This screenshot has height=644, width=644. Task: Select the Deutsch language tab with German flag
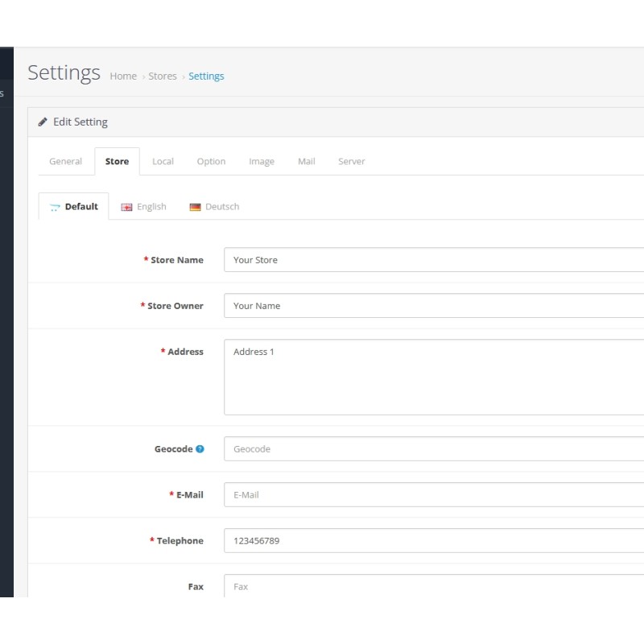coord(214,207)
